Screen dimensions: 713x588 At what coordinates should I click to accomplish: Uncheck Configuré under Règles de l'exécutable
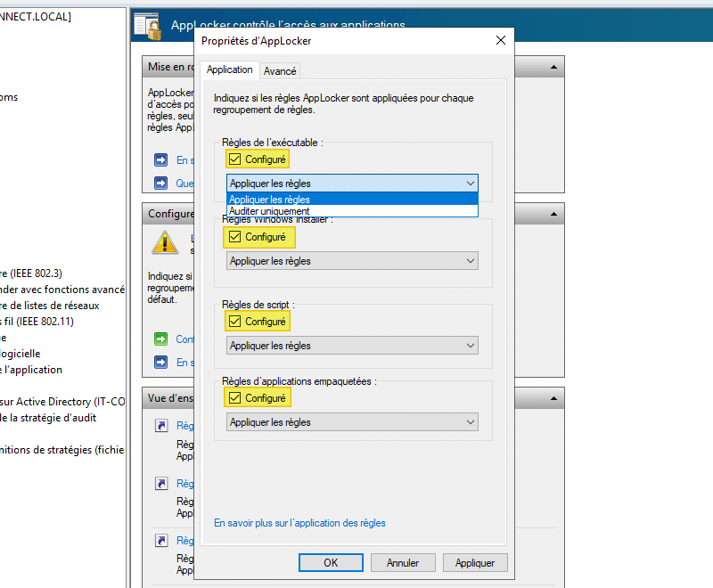click(x=234, y=159)
